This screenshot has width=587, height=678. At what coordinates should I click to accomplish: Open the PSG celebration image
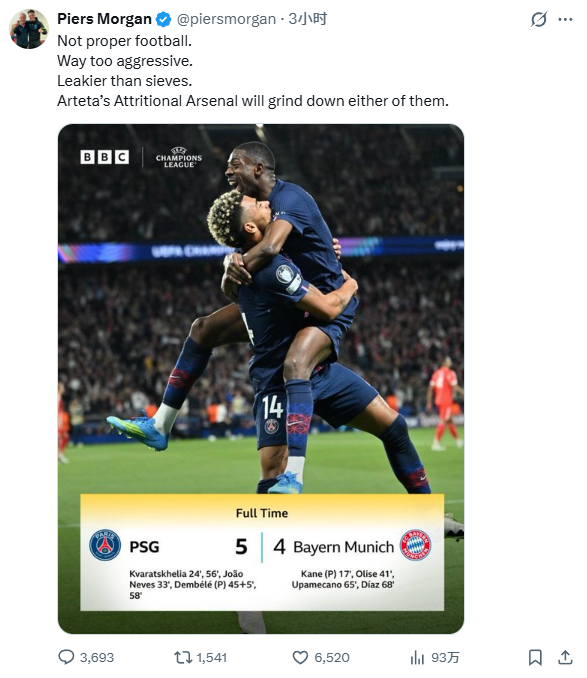pyautogui.click(x=261, y=379)
